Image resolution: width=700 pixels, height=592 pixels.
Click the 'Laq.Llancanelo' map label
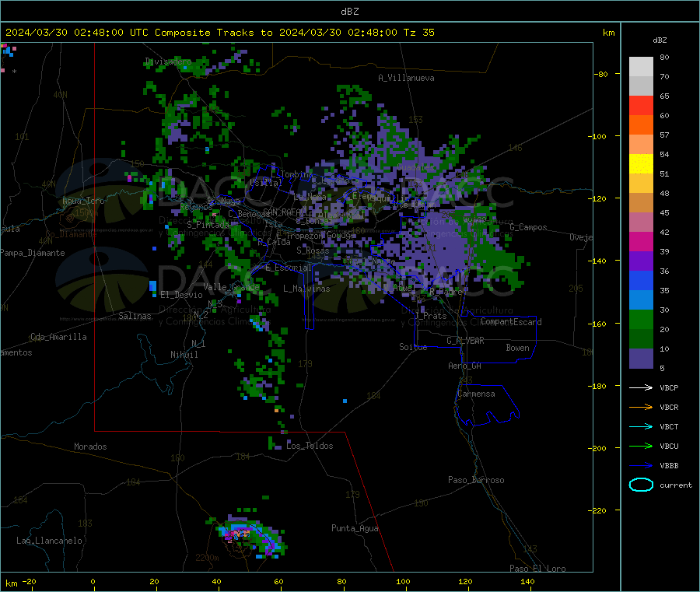(49, 541)
